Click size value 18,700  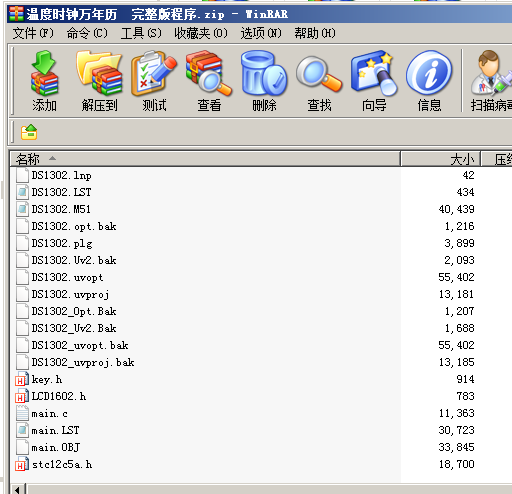coord(456,464)
